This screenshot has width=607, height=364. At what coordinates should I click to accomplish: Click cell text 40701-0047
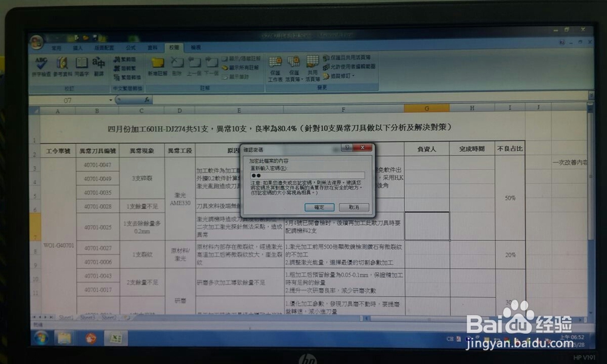pyautogui.click(x=98, y=165)
